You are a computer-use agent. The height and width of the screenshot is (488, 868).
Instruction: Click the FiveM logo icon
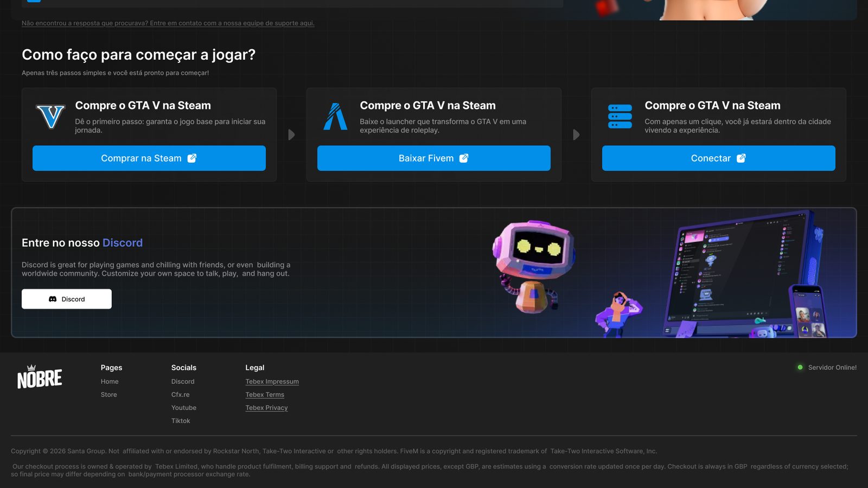pyautogui.click(x=335, y=117)
